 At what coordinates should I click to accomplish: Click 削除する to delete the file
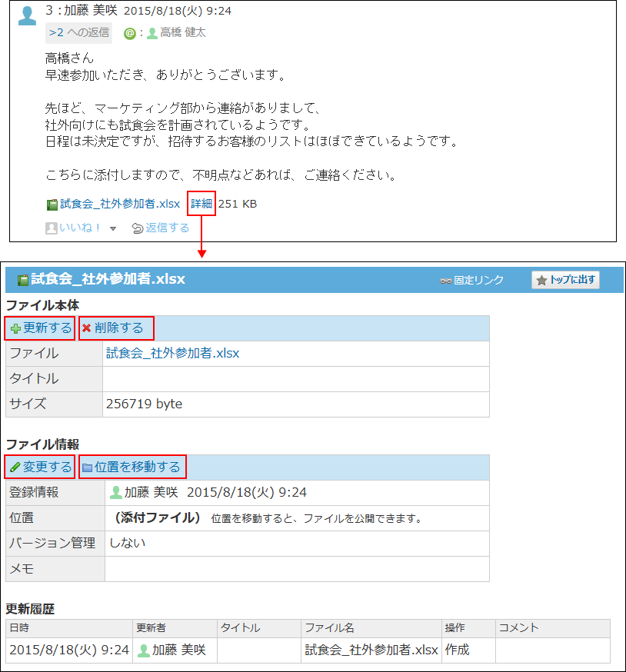pos(118,328)
